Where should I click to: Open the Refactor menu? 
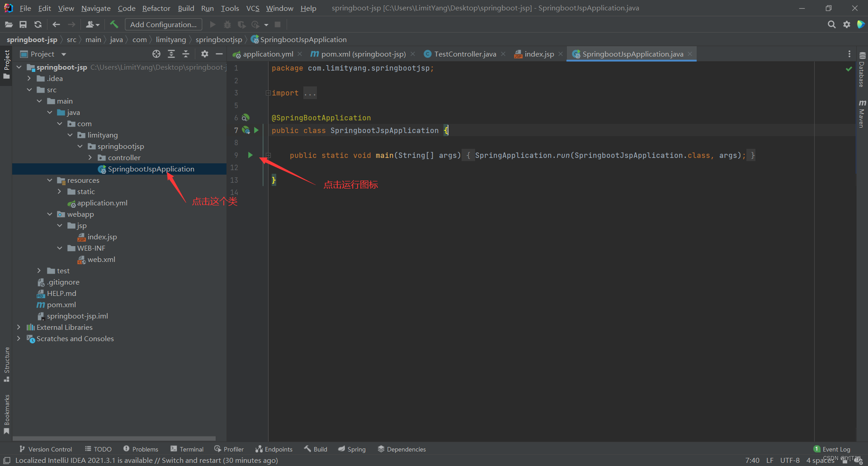(x=156, y=8)
